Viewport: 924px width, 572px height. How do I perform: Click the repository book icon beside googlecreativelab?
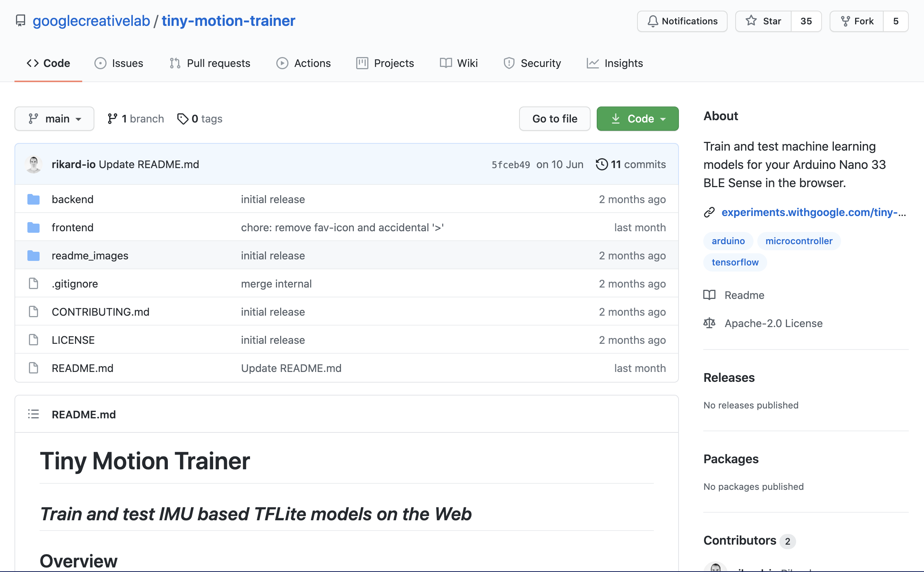(21, 21)
